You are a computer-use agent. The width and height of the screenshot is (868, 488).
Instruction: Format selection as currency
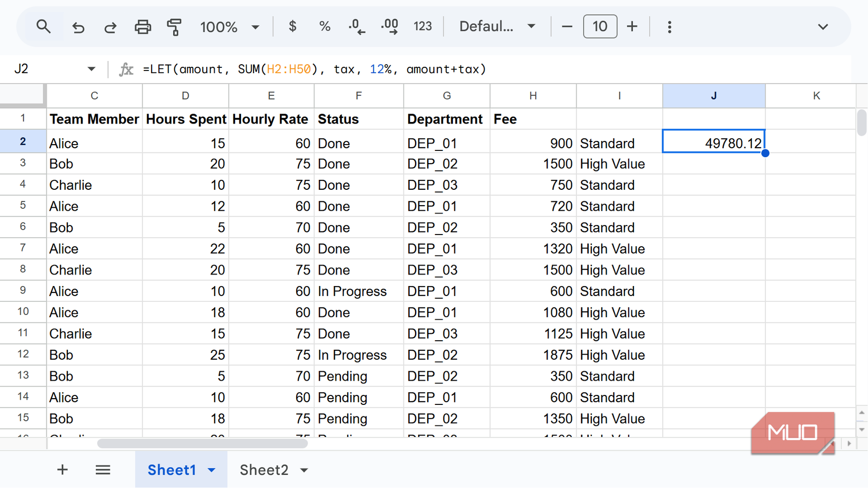[x=292, y=26]
